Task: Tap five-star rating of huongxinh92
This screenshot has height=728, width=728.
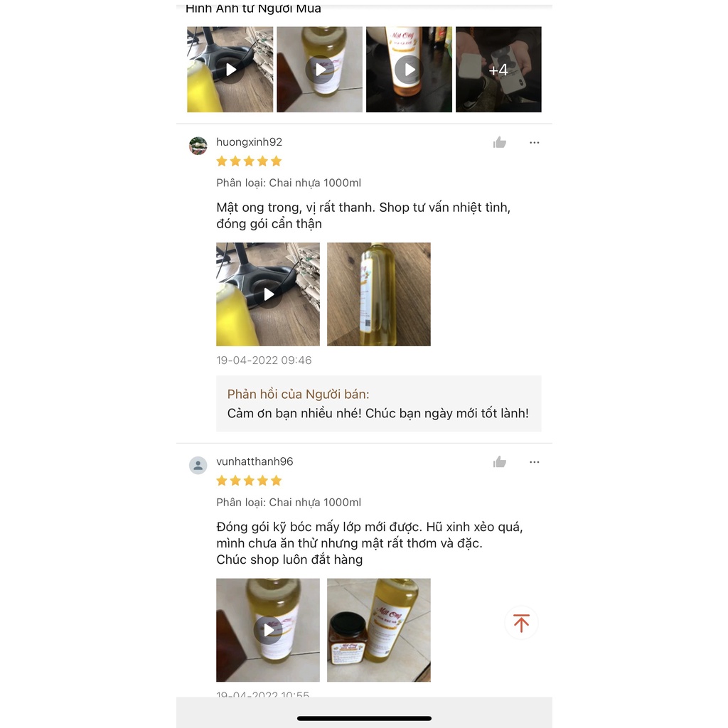Action: pos(250,161)
